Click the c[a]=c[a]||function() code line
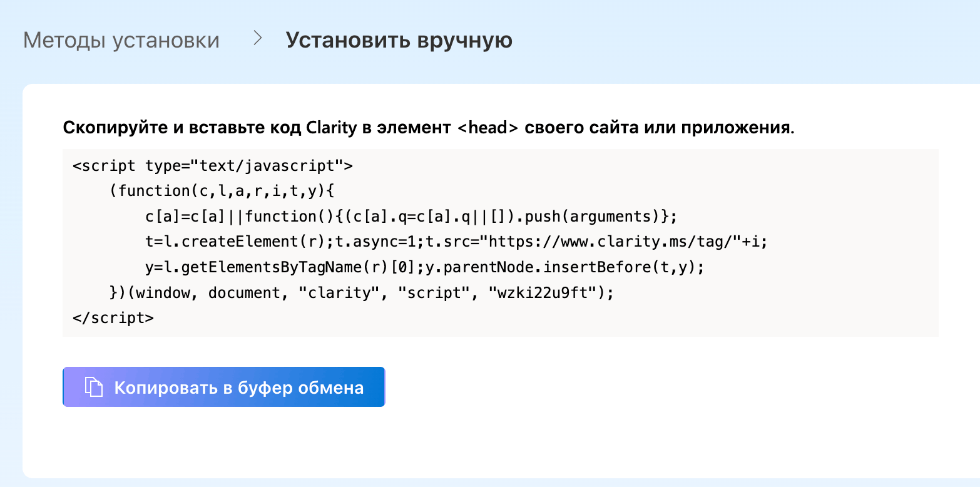Image resolution: width=980 pixels, height=487 pixels. (x=411, y=217)
